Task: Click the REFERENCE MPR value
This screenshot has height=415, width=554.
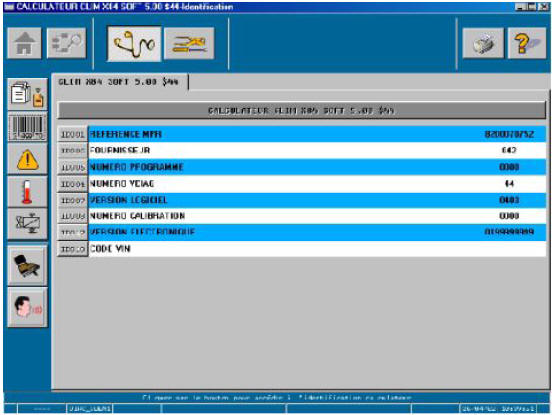Action: pos(509,134)
